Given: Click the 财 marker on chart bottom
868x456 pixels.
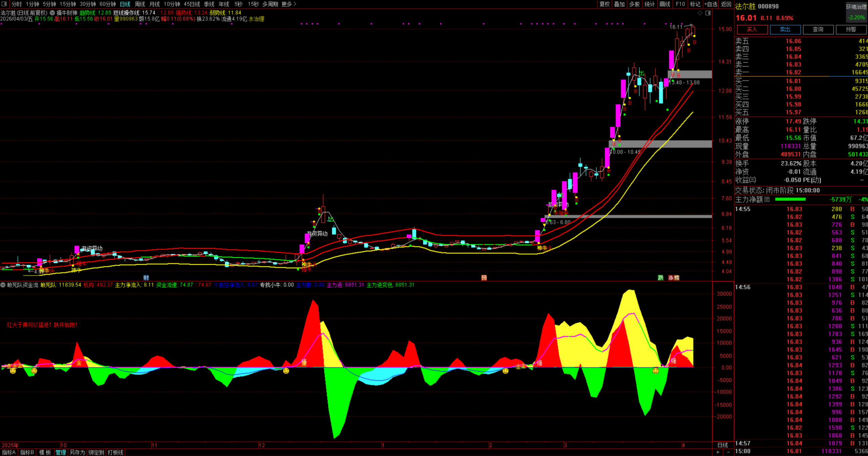Looking at the screenshot, I should pos(146,278).
